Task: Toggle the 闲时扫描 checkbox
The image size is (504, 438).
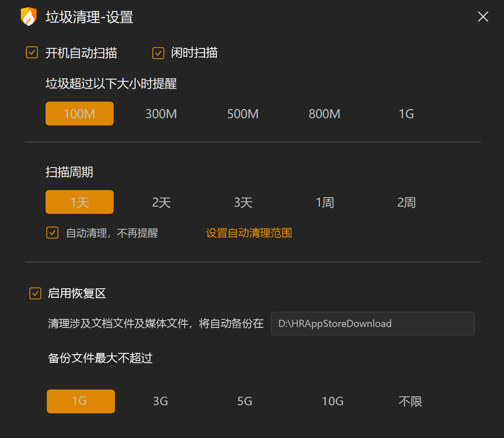Action: [158, 53]
